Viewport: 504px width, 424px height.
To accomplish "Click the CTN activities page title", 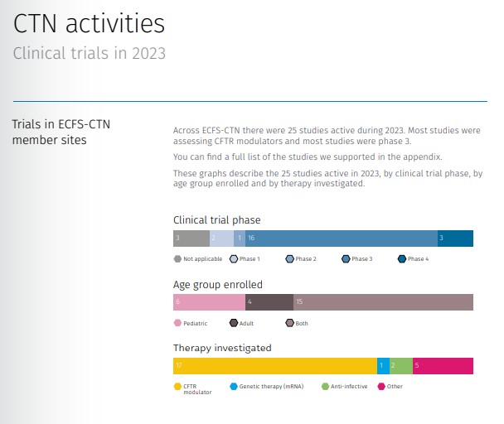I will (x=89, y=24).
